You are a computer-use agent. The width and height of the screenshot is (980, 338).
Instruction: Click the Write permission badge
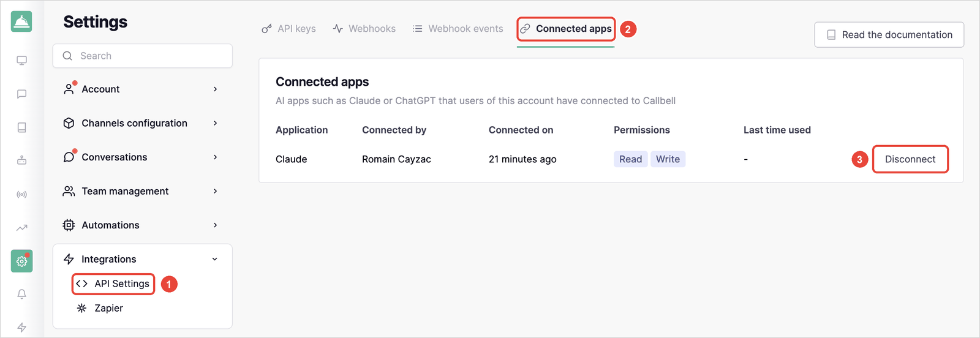tap(668, 159)
